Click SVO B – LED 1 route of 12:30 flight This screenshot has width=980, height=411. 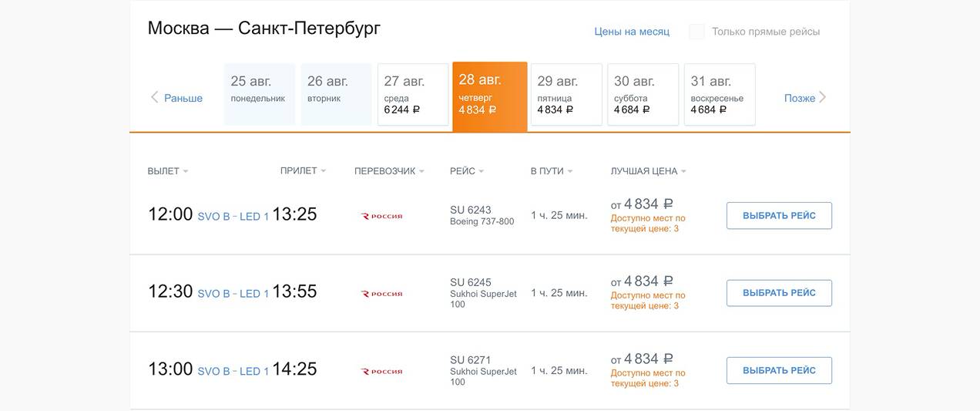pos(233,294)
